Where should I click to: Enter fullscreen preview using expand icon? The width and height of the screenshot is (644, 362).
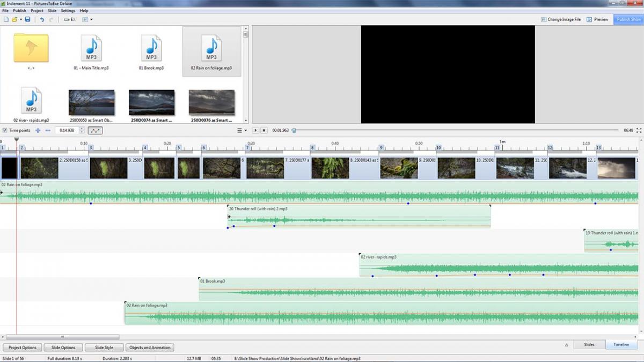coord(639,130)
